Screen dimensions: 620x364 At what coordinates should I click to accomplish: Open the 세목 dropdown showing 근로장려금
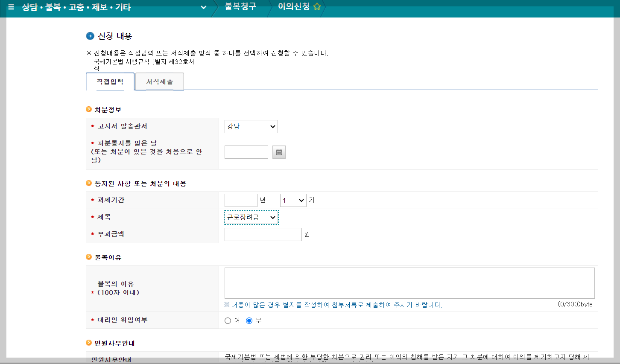(x=251, y=217)
